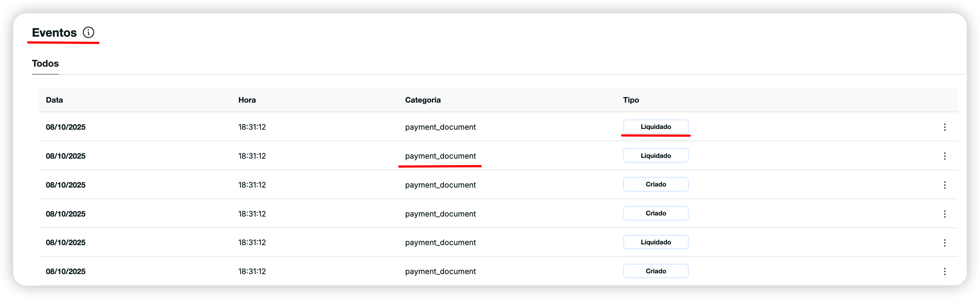
Task: Click the Criado badge in third row
Action: (x=655, y=184)
